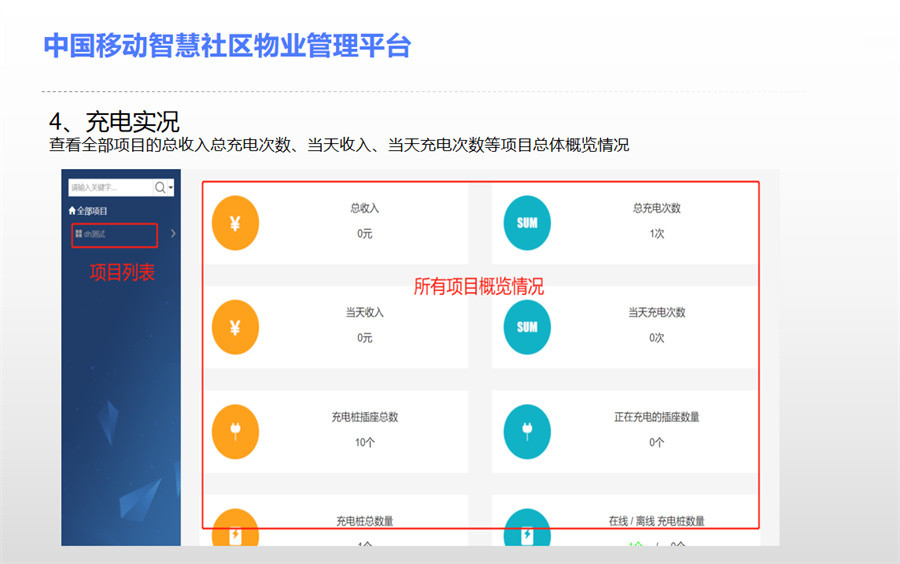Click the teal plug icon for 正在充电的插座数量
The width and height of the screenshot is (900, 564).
click(x=527, y=431)
